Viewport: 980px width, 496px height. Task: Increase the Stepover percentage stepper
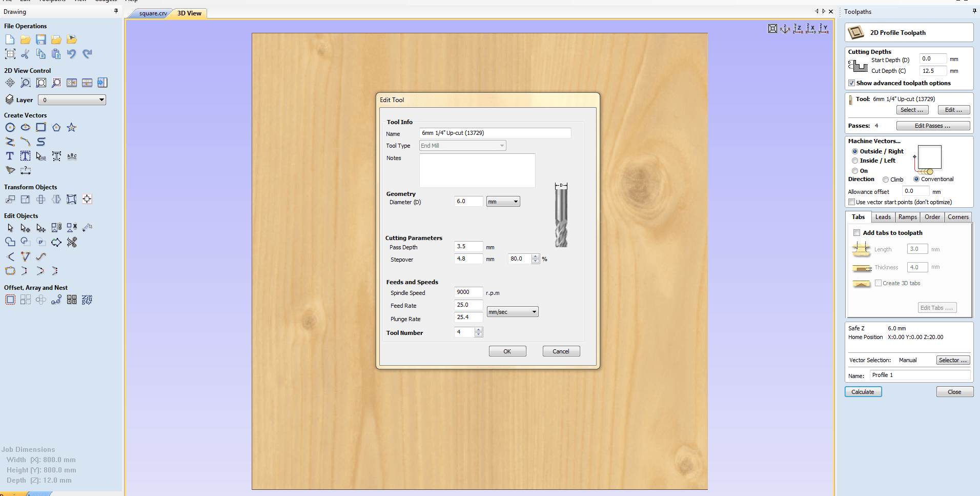tap(536, 256)
